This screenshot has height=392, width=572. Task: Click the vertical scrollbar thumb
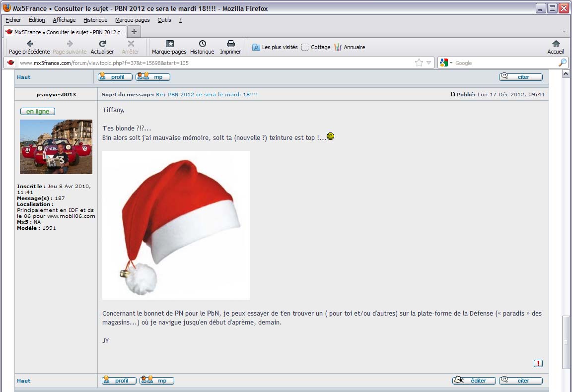click(566, 342)
